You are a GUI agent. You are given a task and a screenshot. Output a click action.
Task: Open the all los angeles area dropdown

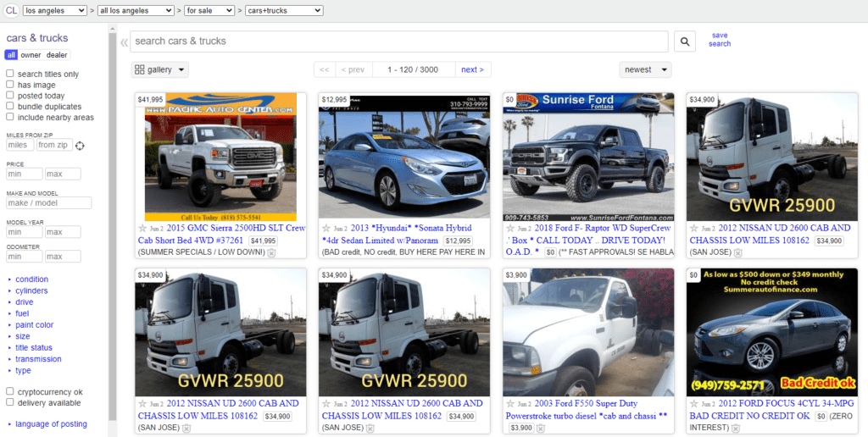point(136,10)
